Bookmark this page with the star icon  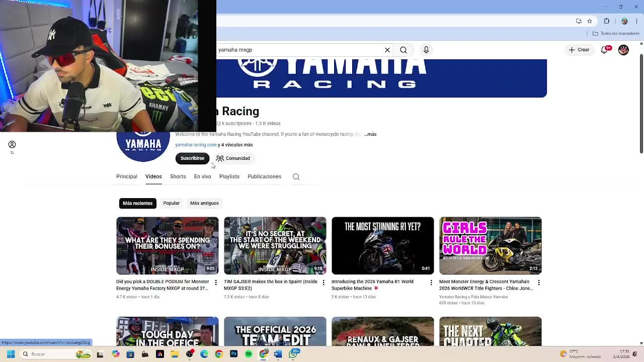(590, 21)
